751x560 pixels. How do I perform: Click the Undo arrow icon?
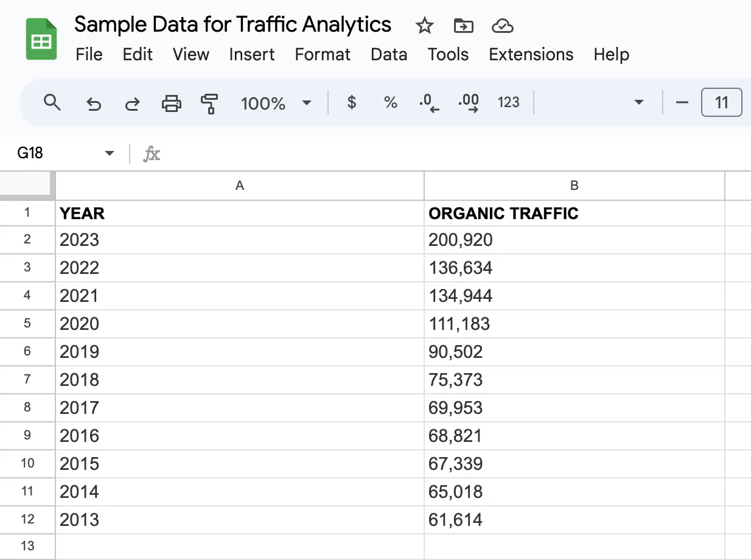click(x=93, y=103)
